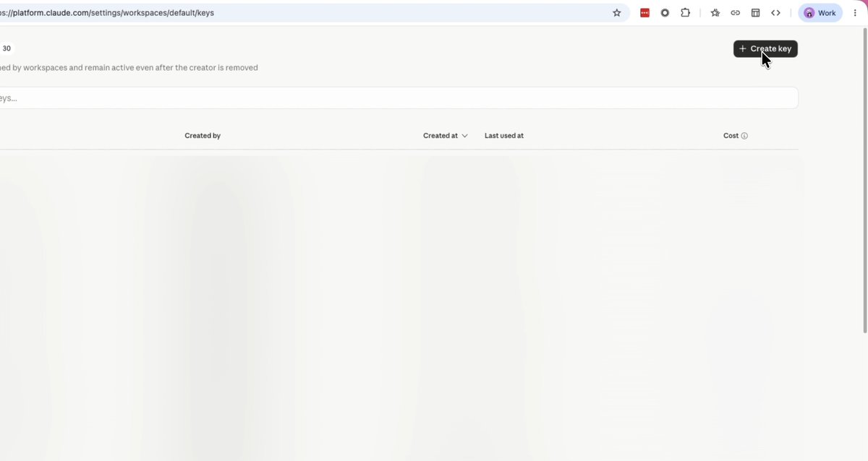Bookmark this page with the star icon
Image resolution: width=868 pixels, height=461 pixels.
617,13
